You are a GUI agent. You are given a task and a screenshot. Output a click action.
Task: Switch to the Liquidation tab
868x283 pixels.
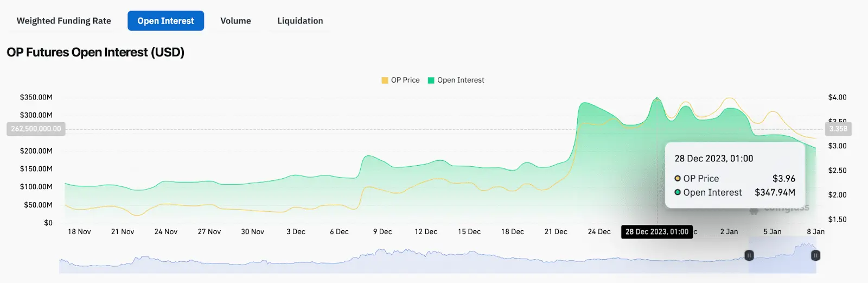pyautogui.click(x=300, y=21)
